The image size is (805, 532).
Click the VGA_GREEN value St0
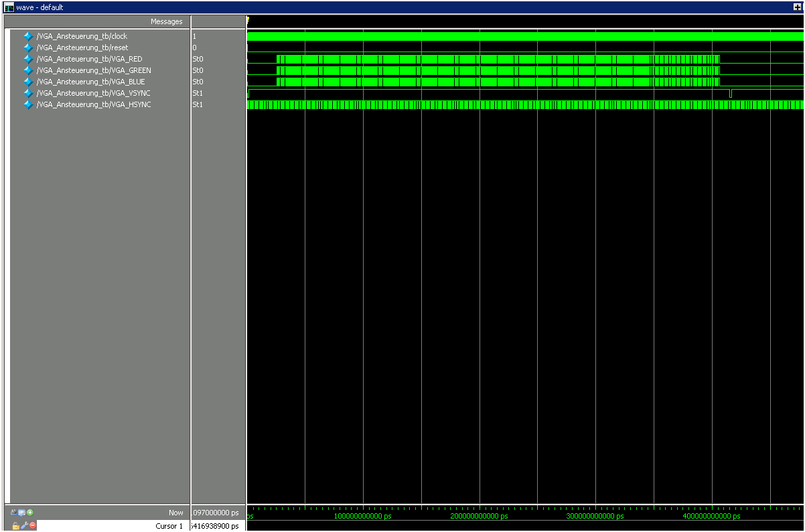198,70
